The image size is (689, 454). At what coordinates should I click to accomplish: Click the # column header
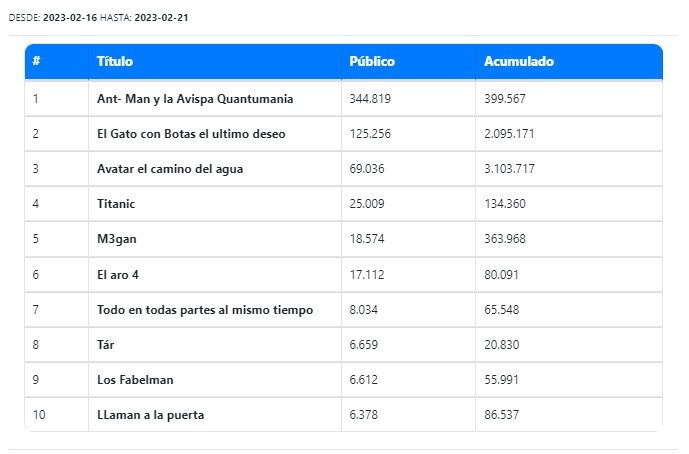click(x=36, y=62)
